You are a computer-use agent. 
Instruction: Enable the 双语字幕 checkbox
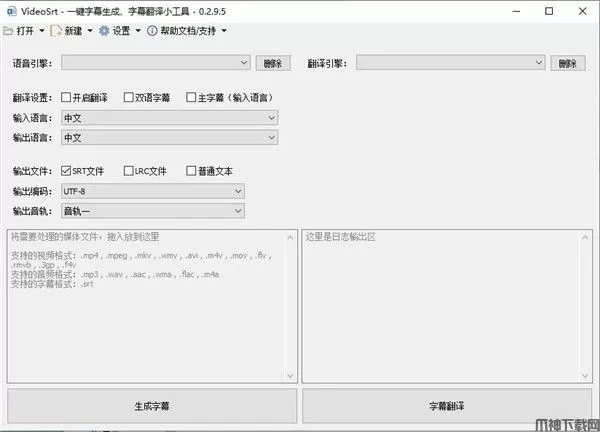[x=129, y=97]
